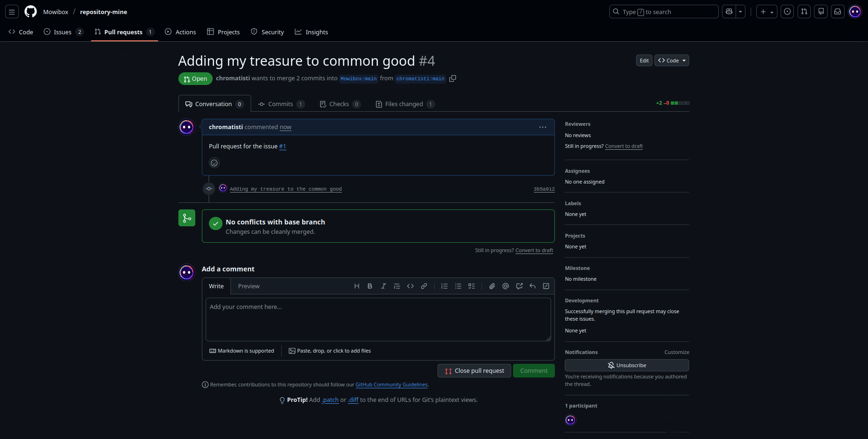Switch to the Files changed tab
Viewport: 868px width, 439px height.
pos(404,104)
